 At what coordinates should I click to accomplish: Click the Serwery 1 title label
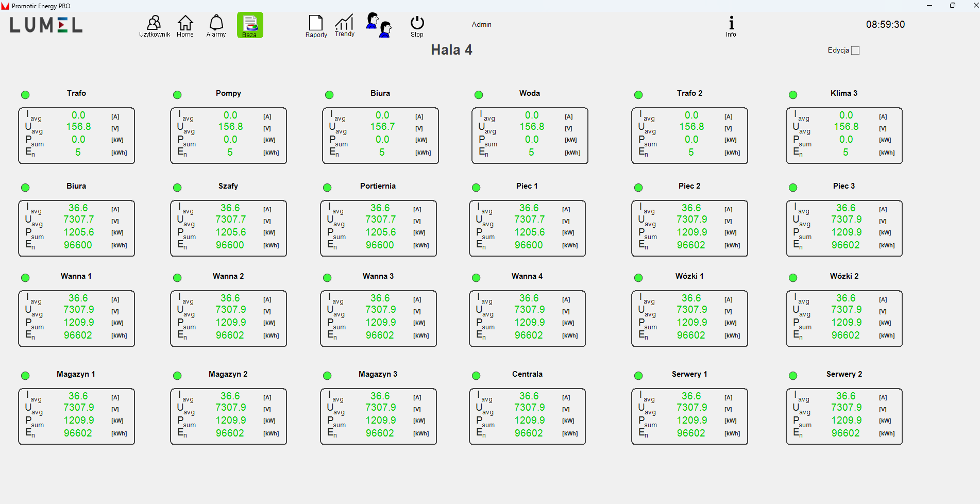point(689,374)
